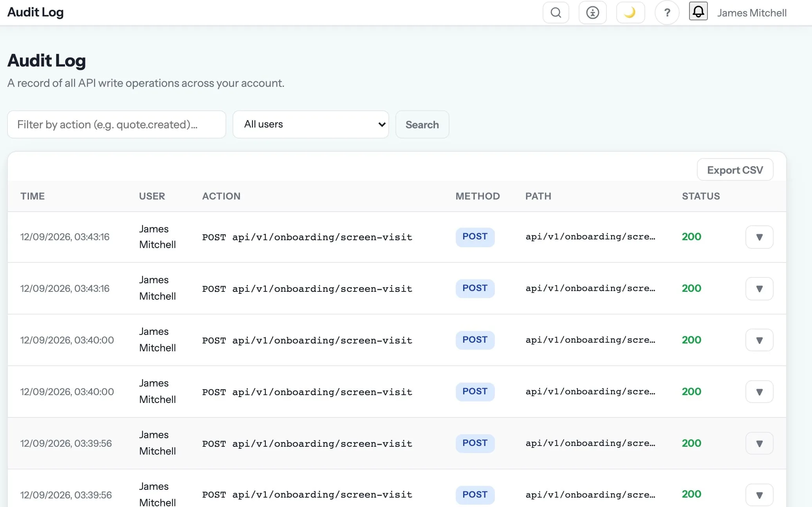Open James Mitchell account menu

point(752,13)
